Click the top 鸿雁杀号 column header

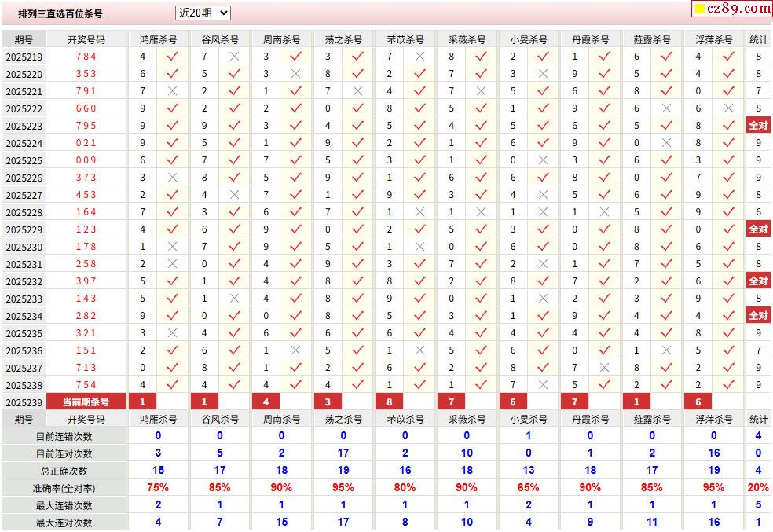point(158,39)
